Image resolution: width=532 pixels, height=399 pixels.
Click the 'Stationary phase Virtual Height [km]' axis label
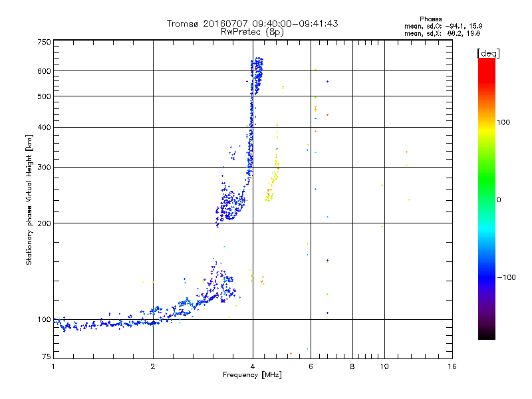coord(29,200)
